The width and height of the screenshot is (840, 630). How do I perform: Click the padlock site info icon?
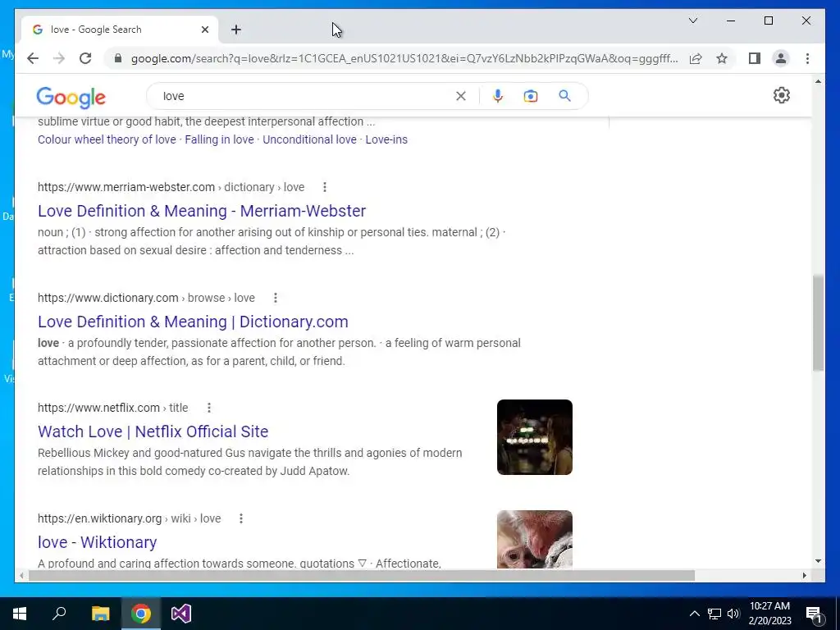pyautogui.click(x=118, y=58)
